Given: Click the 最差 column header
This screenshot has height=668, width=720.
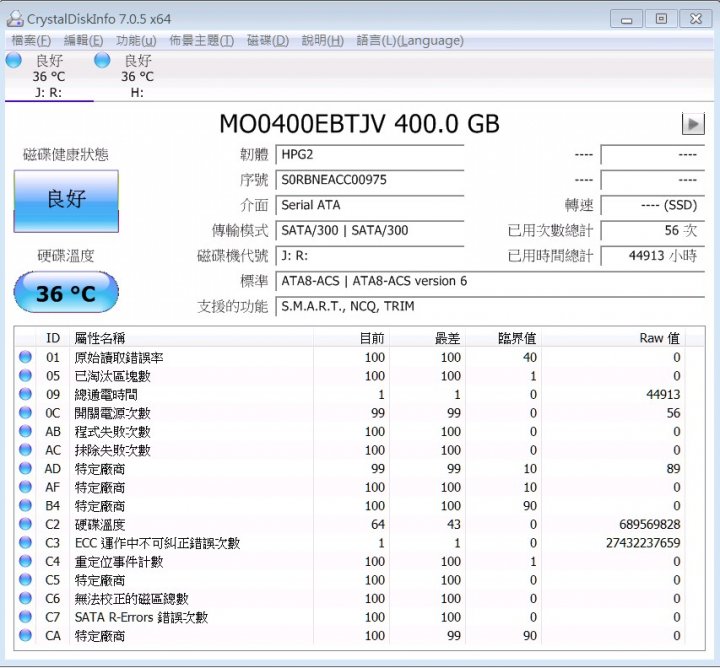Looking at the screenshot, I should (x=427, y=338).
